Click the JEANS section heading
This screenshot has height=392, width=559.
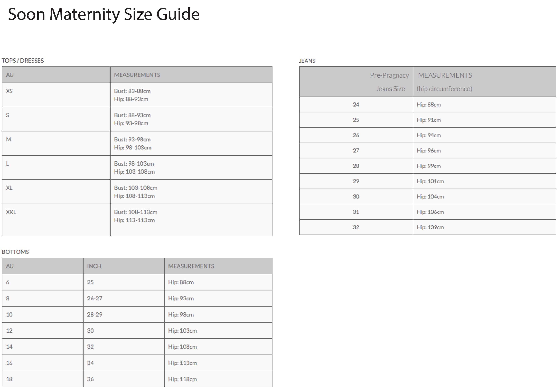tap(307, 61)
